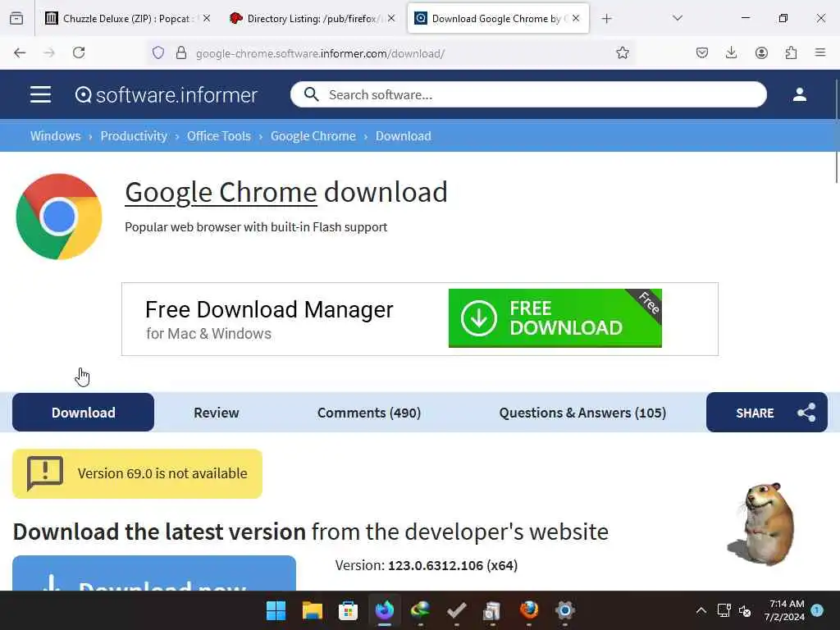The image size is (840, 630).
Task: Open the Productivity breadcrumb link
Action: point(134,136)
